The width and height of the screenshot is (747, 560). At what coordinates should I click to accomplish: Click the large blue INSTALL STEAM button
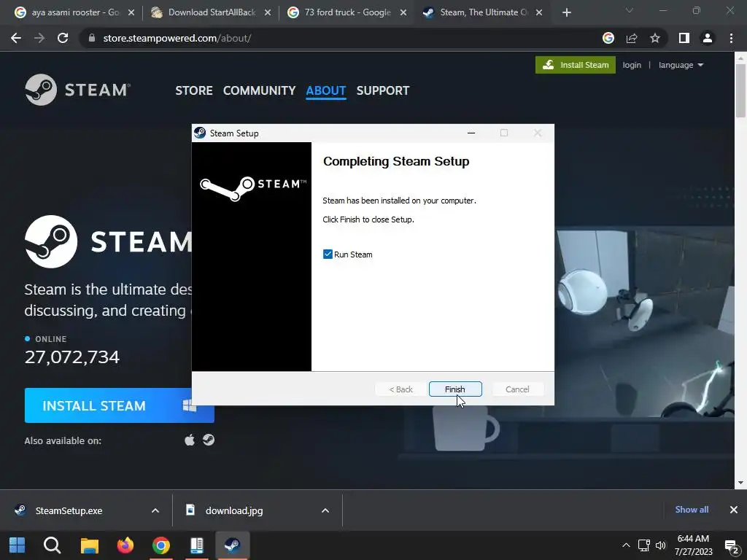click(x=119, y=405)
